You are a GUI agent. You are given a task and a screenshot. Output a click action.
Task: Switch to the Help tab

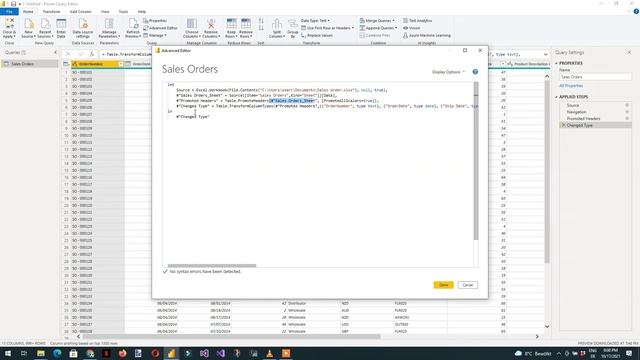tap(142, 11)
